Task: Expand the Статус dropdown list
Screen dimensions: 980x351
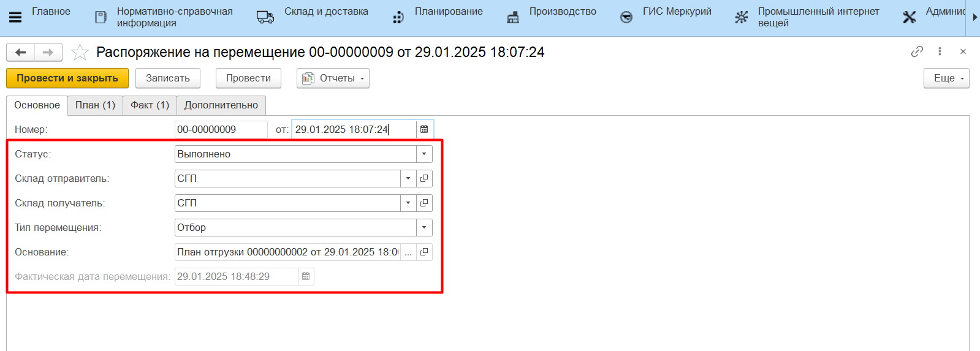Action: click(424, 154)
